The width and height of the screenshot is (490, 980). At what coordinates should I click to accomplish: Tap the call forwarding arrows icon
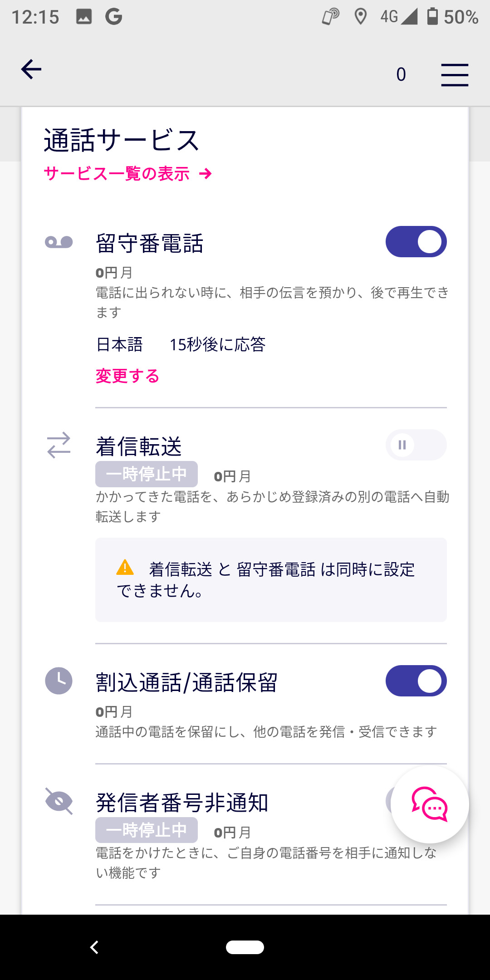tap(59, 445)
